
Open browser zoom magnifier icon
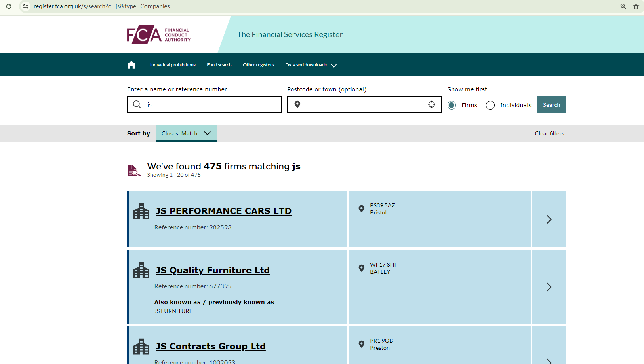[x=623, y=6]
